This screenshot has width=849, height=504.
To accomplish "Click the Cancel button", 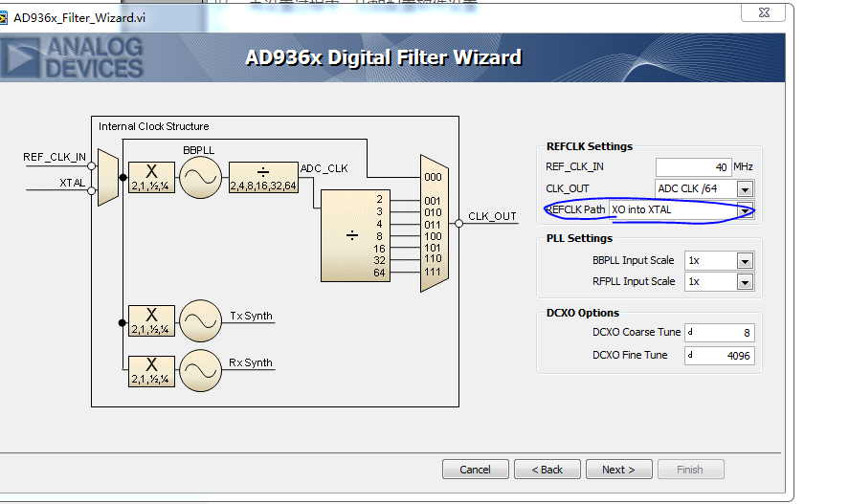I will point(476,470).
